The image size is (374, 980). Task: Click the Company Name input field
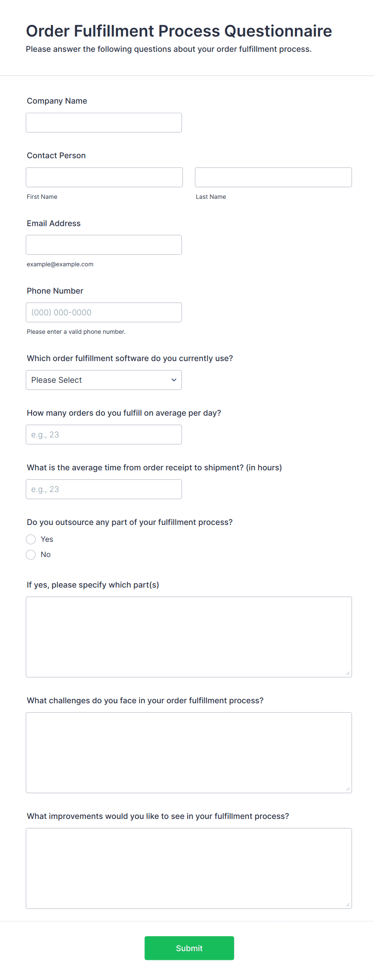tap(104, 122)
